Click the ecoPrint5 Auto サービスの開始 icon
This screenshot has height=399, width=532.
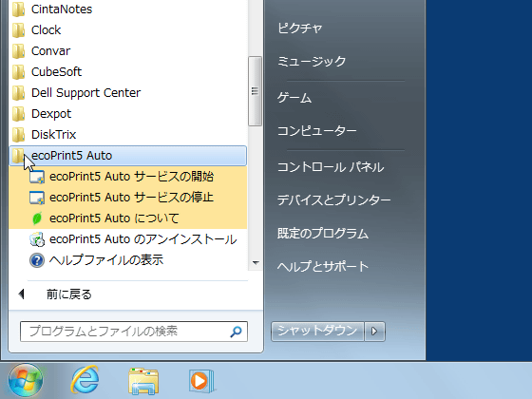[37, 177]
